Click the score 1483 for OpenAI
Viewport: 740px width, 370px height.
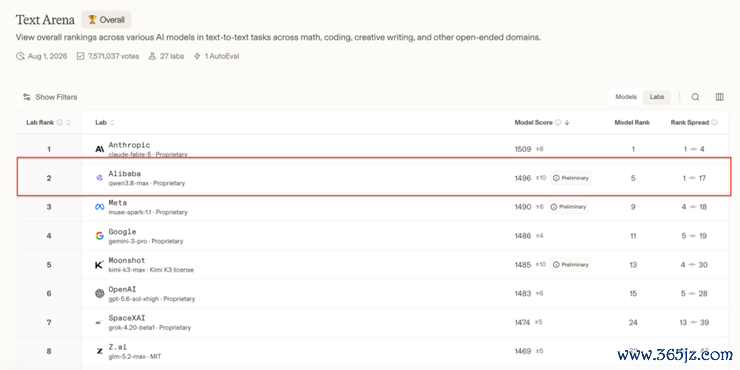pos(523,294)
